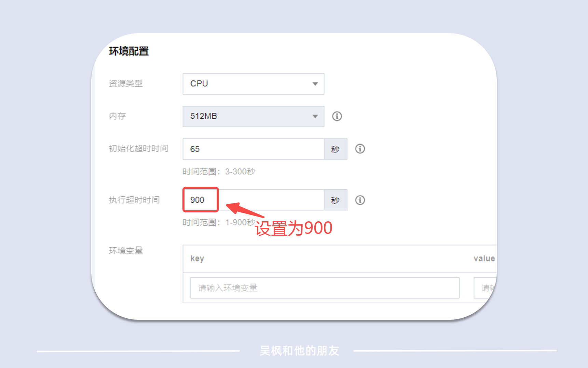Click the 环境配置 heading
Image resolution: width=588 pixels, height=368 pixels.
coord(129,51)
